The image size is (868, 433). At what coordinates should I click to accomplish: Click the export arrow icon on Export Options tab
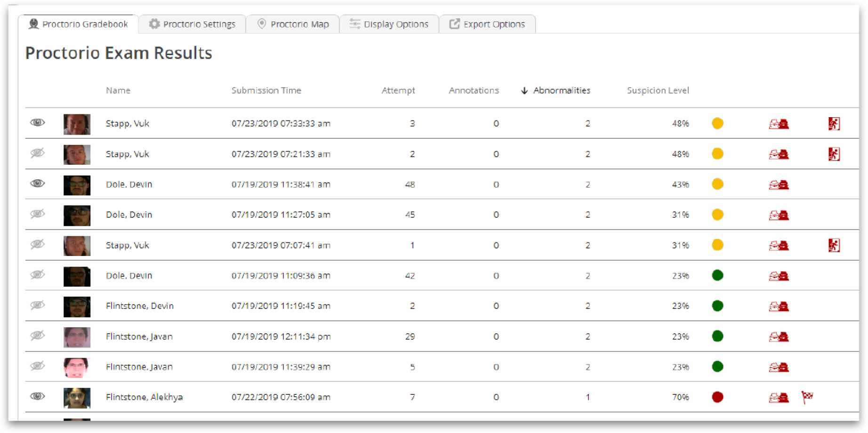click(454, 24)
